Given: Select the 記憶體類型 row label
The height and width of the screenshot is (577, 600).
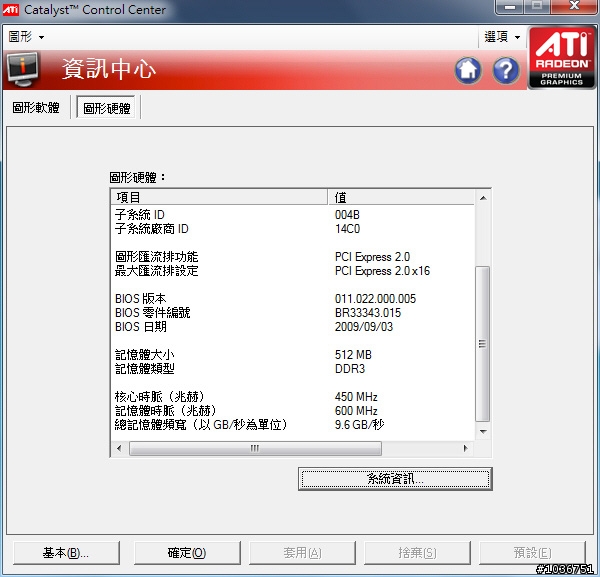Looking at the screenshot, I should tap(145, 369).
